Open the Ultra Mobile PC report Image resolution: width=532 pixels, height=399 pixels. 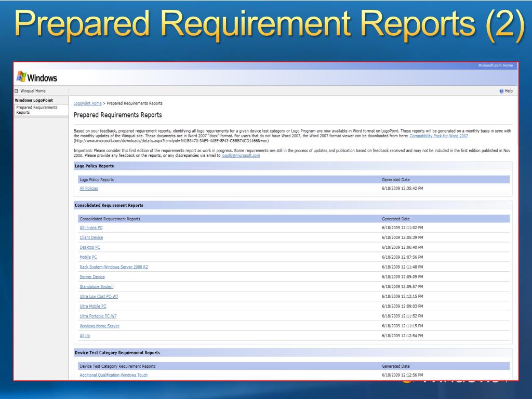pyautogui.click(x=93, y=307)
